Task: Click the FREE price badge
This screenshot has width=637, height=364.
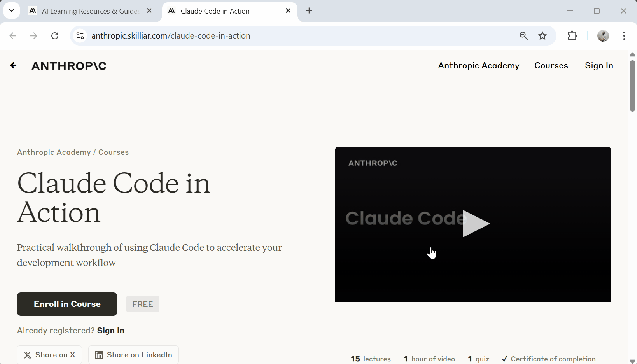Action: [x=143, y=304]
